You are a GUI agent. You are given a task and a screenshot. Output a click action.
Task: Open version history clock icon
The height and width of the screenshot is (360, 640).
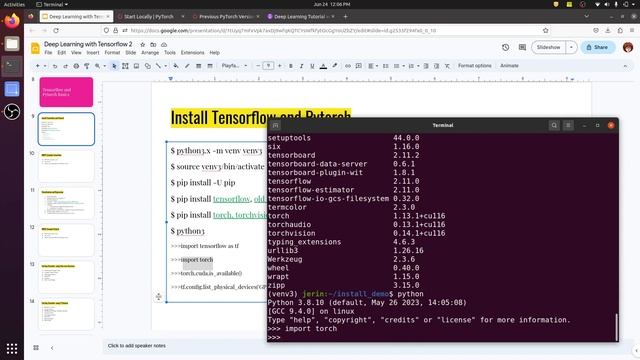tap(506, 47)
